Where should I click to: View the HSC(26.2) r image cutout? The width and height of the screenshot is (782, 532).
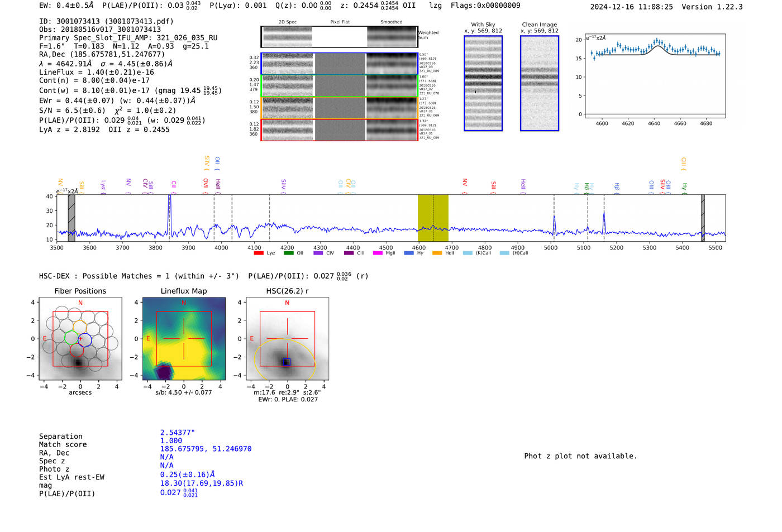pyautogui.click(x=287, y=338)
